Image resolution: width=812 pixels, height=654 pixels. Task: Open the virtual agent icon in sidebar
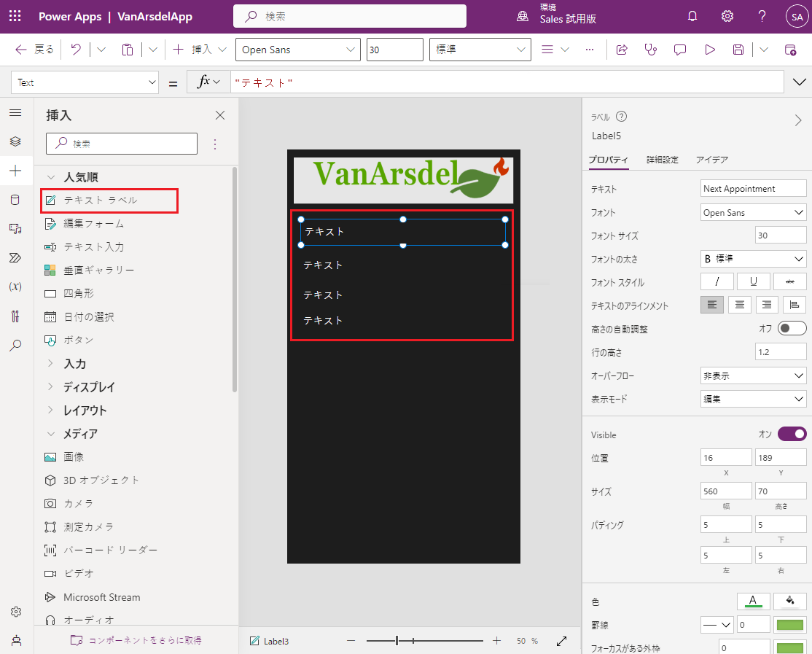(x=16, y=641)
